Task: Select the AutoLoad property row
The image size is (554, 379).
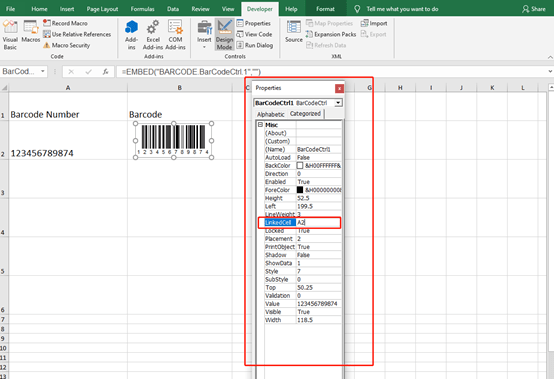Action: pos(303,158)
